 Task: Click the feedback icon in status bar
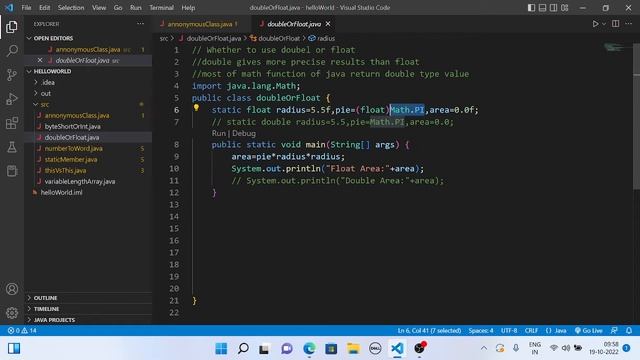[614, 331]
